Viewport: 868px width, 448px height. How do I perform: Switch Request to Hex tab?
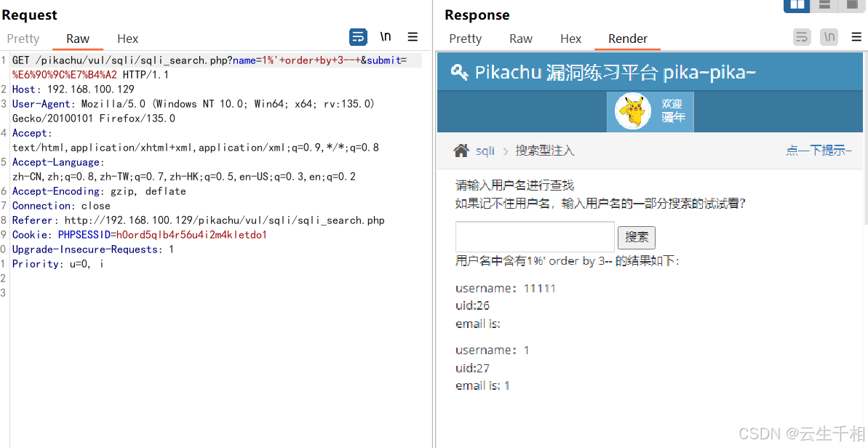tap(127, 39)
